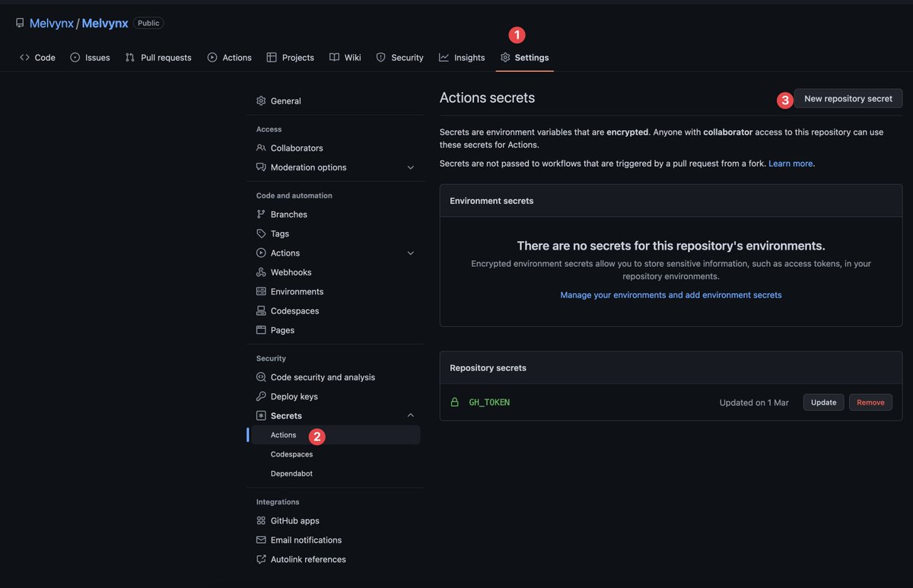Expand the Actions sidebar item
Image resolution: width=913 pixels, height=588 pixels.
coord(409,251)
